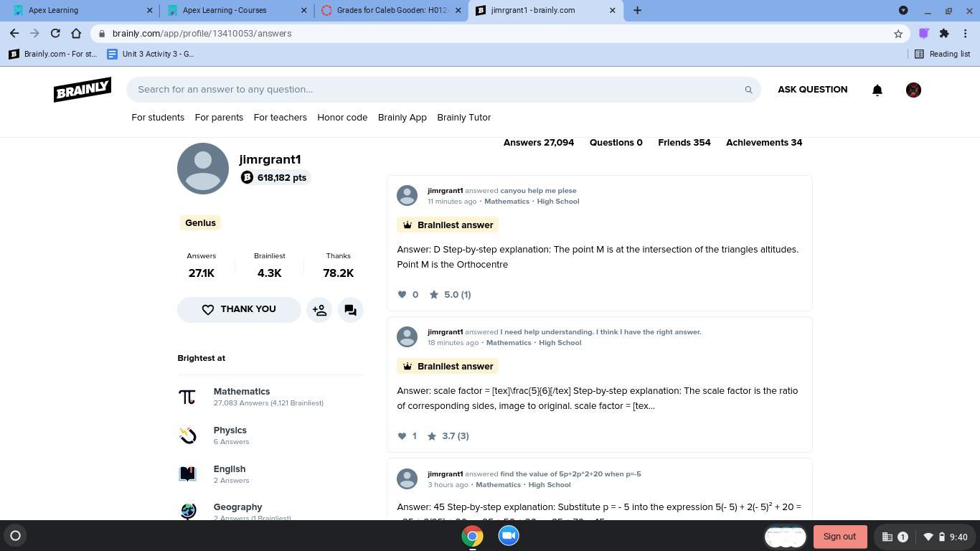The width and height of the screenshot is (980, 551).
Task: Click the add friend icon
Action: point(319,310)
